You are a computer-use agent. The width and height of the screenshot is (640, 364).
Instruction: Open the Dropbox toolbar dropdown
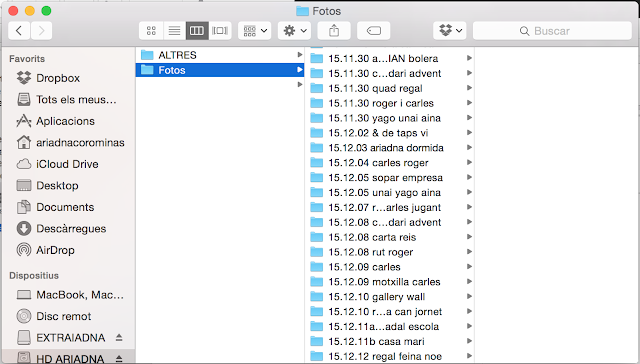point(450,31)
